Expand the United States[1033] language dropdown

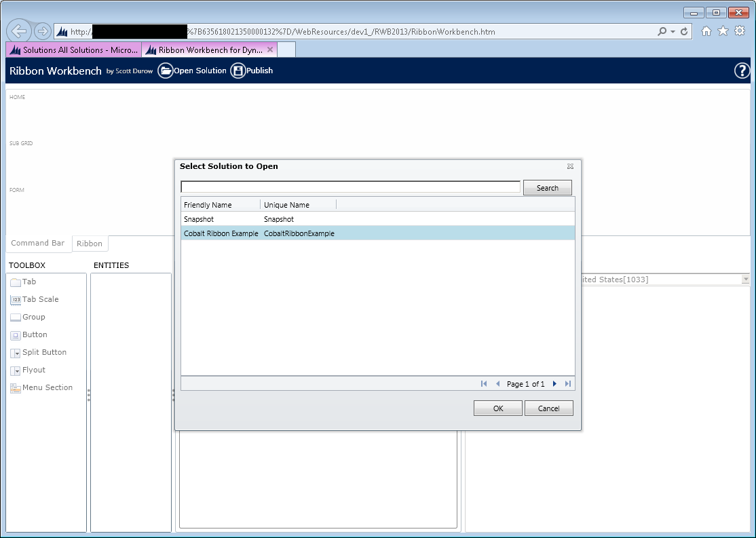746,280
